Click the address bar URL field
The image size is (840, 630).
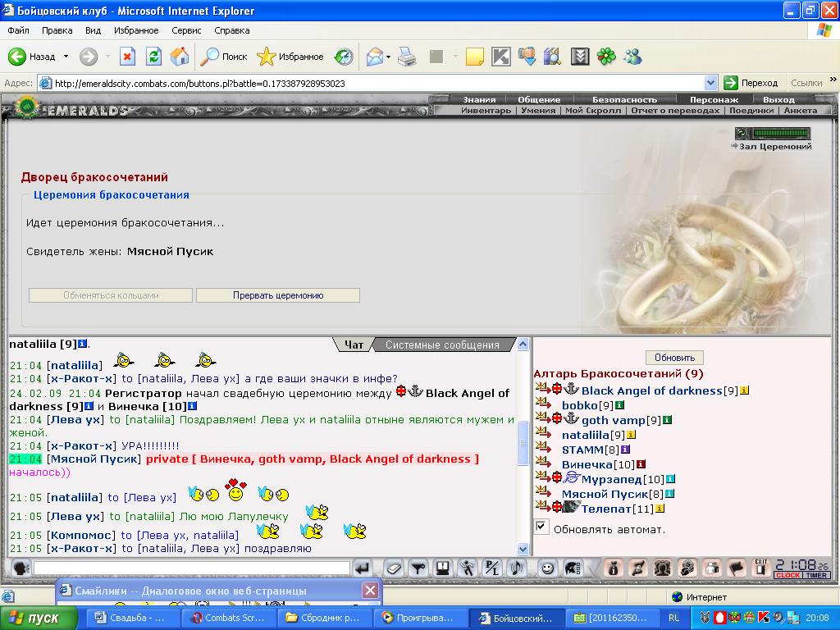(379, 83)
